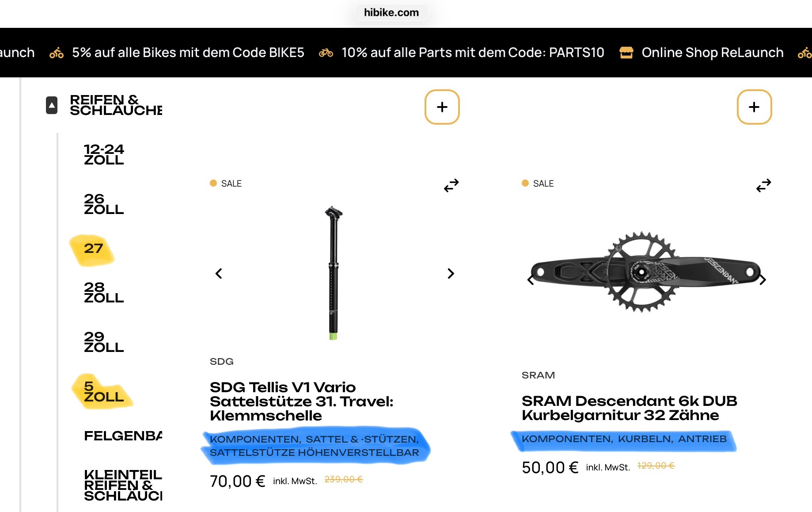Open SDG Tellis V1 Vario Sattelstütze product
812x512 pixels.
[x=301, y=401]
